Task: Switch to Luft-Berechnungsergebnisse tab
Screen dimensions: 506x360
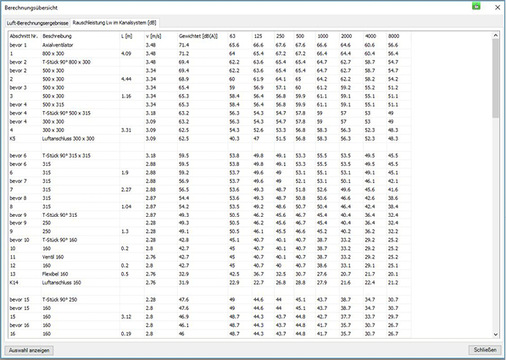Action: coord(37,23)
